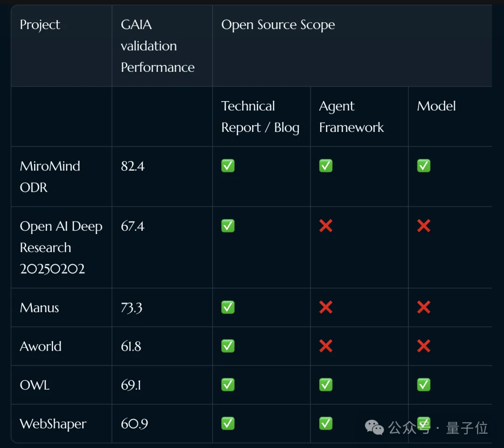
Task: Click MiroMind ODR Technical Report checkmark
Action: [228, 165]
